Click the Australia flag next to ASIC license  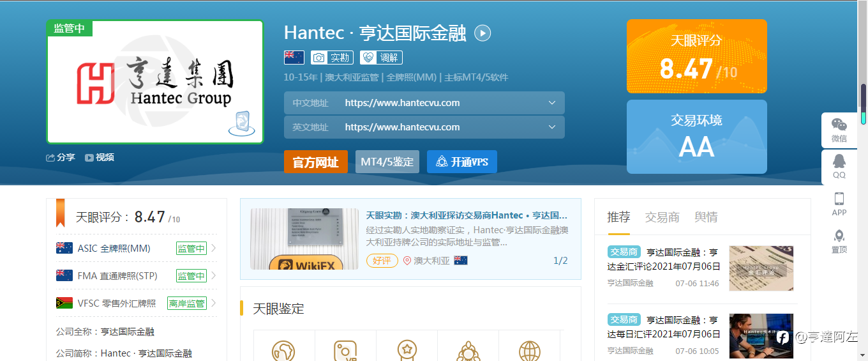[64, 248]
